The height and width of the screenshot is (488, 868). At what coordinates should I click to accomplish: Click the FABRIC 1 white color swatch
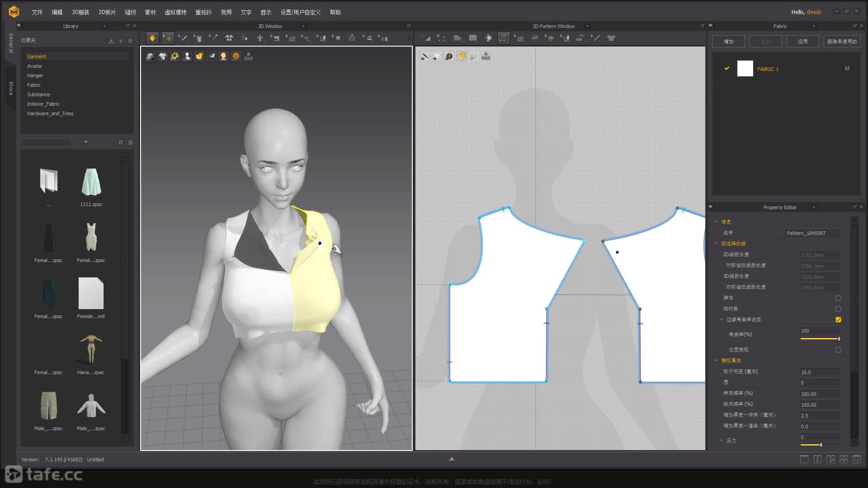coord(745,69)
